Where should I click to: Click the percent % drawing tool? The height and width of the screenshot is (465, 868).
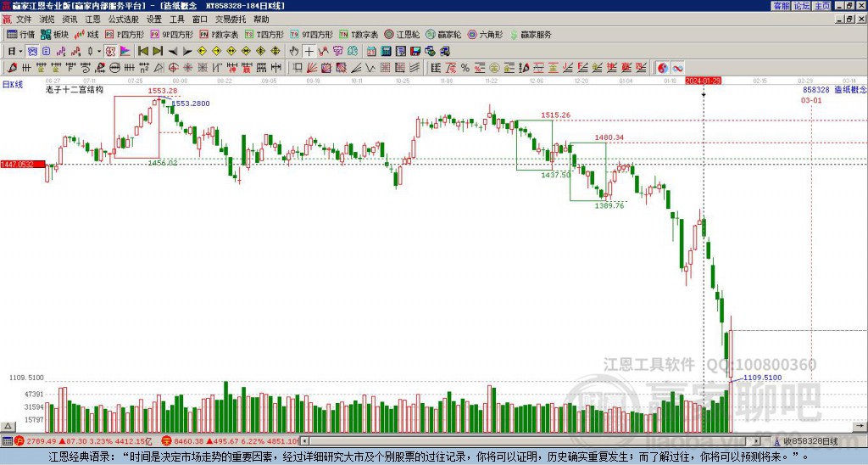(465, 68)
